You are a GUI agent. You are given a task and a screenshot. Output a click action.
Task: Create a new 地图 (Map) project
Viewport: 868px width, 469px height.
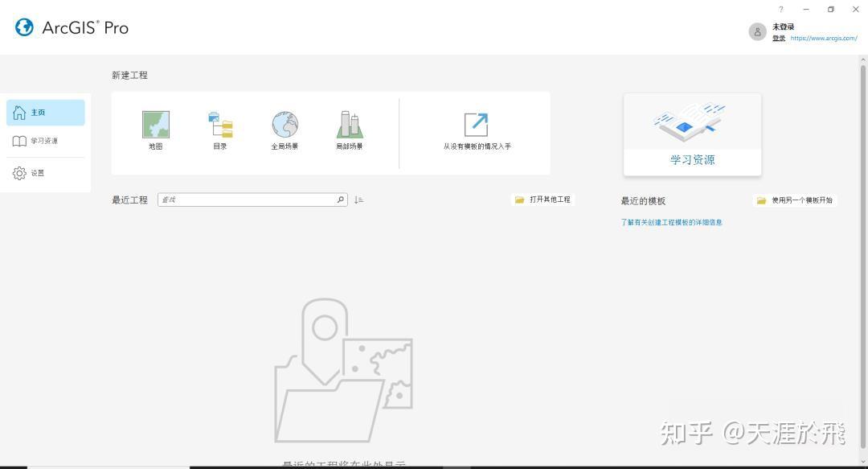155,127
